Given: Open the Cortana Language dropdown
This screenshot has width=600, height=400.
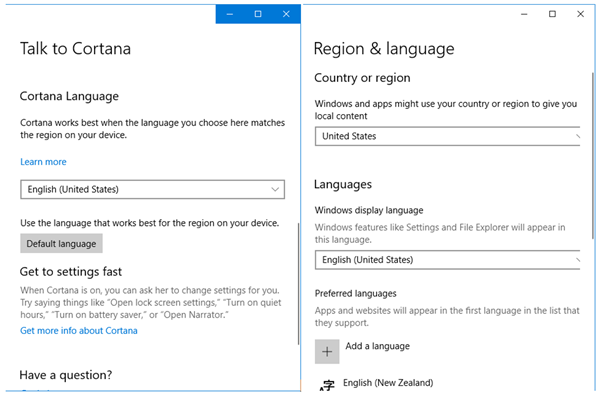Looking at the screenshot, I should tap(152, 189).
